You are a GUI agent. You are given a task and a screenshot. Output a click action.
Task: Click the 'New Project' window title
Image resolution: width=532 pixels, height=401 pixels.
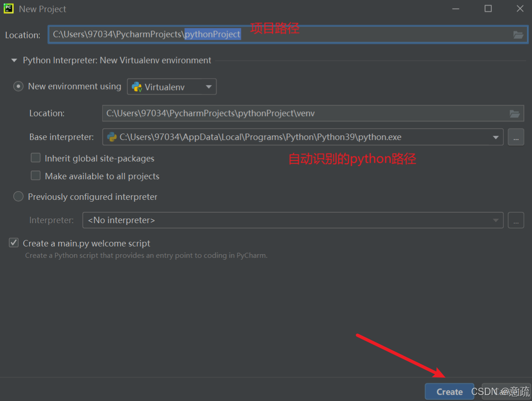point(43,9)
